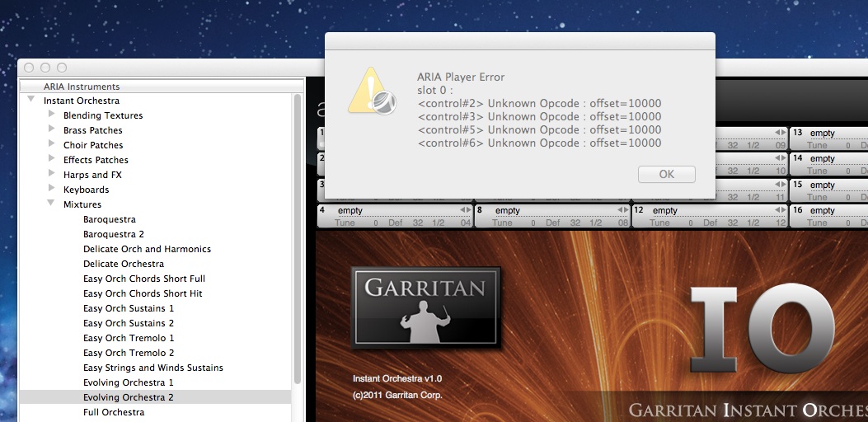Click the instrument list vertical scrollbar
Viewport: 868px width, 422px height.
pos(298,247)
